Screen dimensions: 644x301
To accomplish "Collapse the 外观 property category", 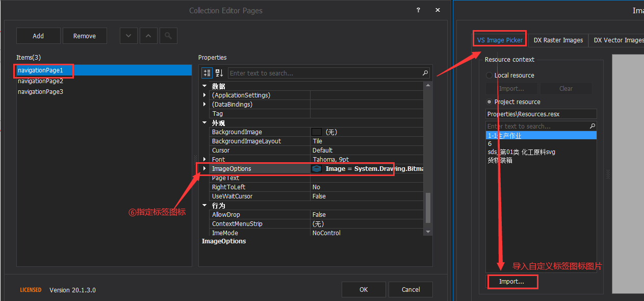I will [x=204, y=122].
